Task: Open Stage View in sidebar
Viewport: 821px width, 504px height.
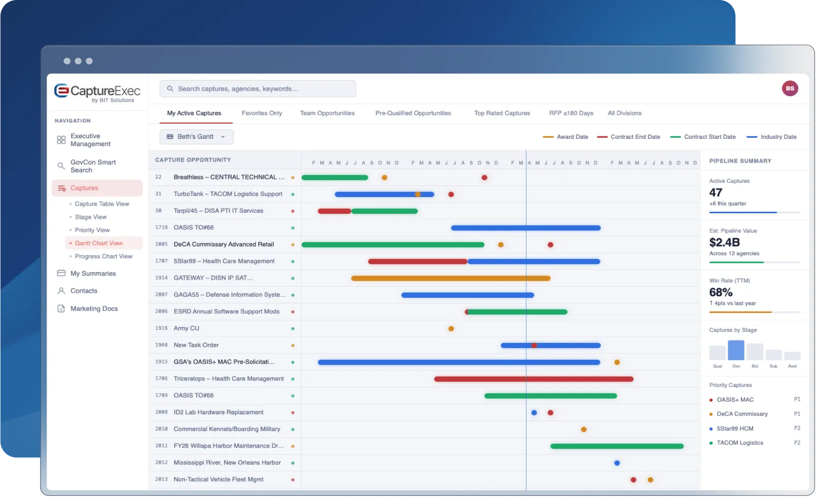Action: tap(91, 217)
